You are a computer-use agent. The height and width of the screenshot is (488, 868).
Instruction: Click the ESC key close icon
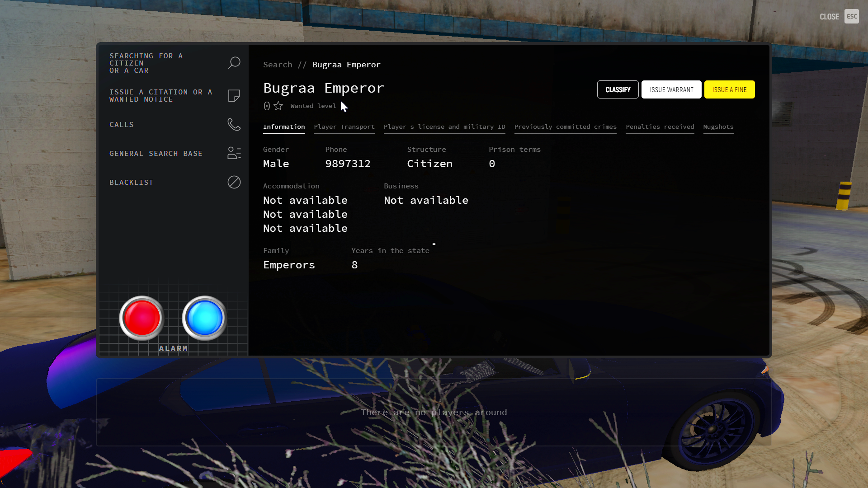coord(851,16)
